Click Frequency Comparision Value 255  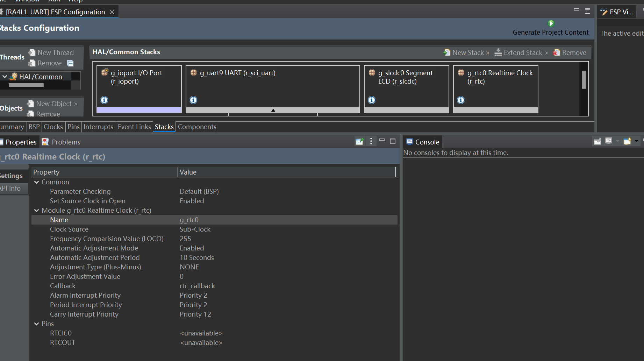(185, 239)
